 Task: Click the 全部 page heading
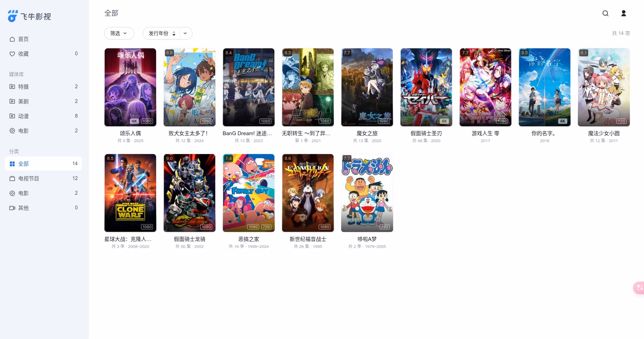click(111, 13)
